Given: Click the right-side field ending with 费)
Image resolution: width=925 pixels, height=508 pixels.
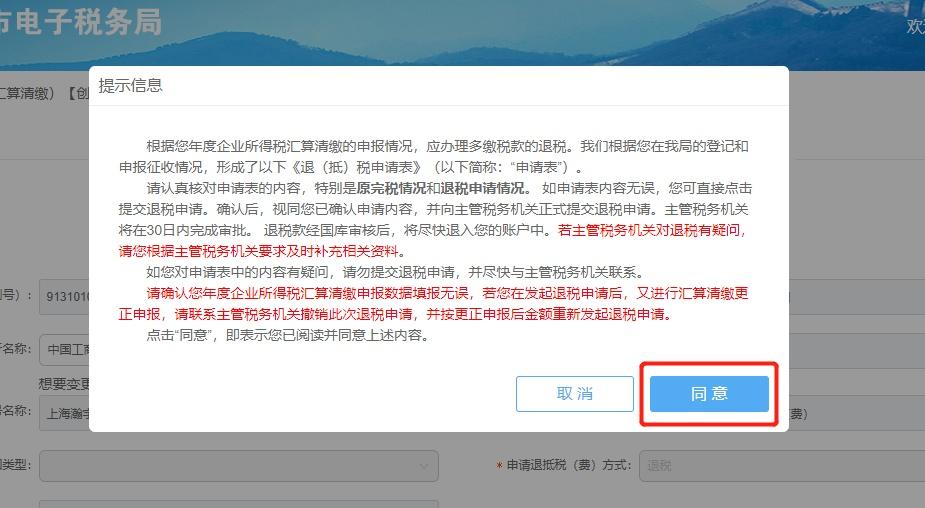Looking at the screenshot, I should coord(857,414).
